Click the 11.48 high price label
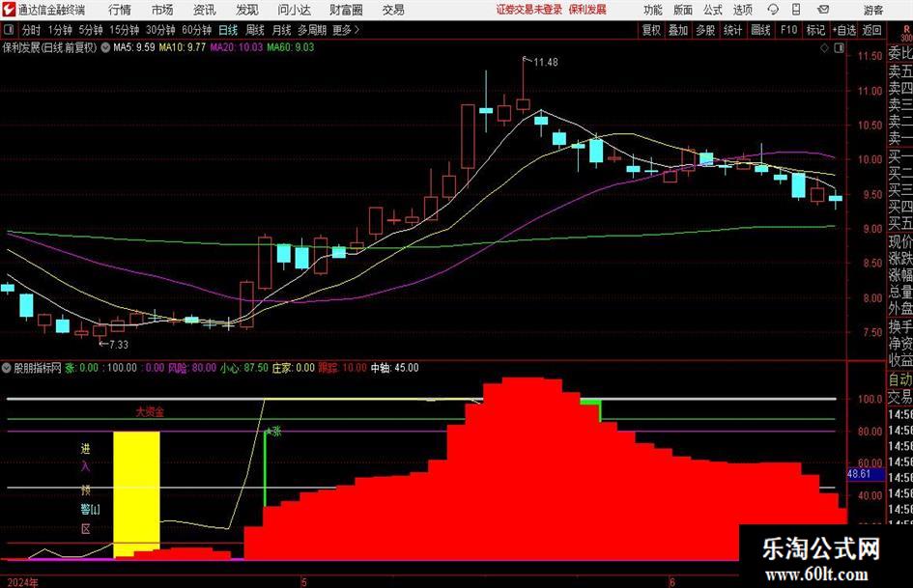Image resolution: width=913 pixels, height=588 pixels. click(546, 62)
